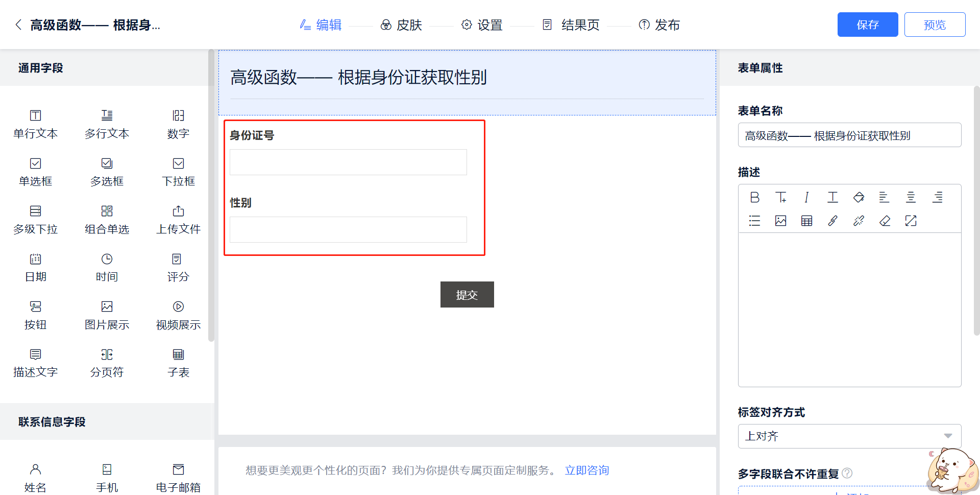Image resolution: width=980 pixels, height=495 pixels.
Task: Click the 身份证号 input field
Action: pos(348,162)
